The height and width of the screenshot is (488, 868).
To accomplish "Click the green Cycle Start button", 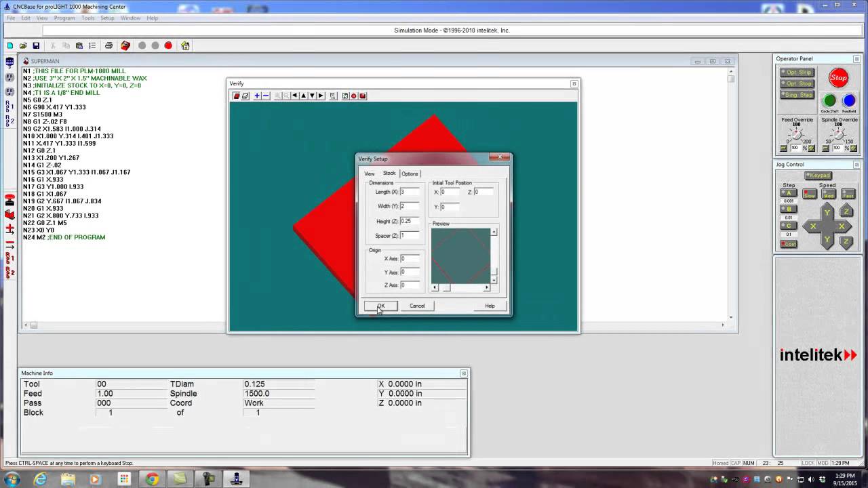I will [829, 101].
